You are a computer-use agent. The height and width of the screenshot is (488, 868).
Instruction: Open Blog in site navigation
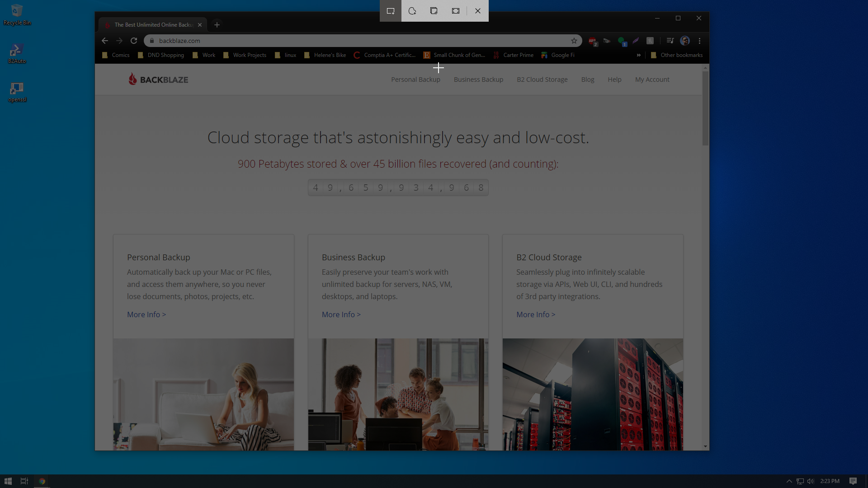pyautogui.click(x=588, y=80)
